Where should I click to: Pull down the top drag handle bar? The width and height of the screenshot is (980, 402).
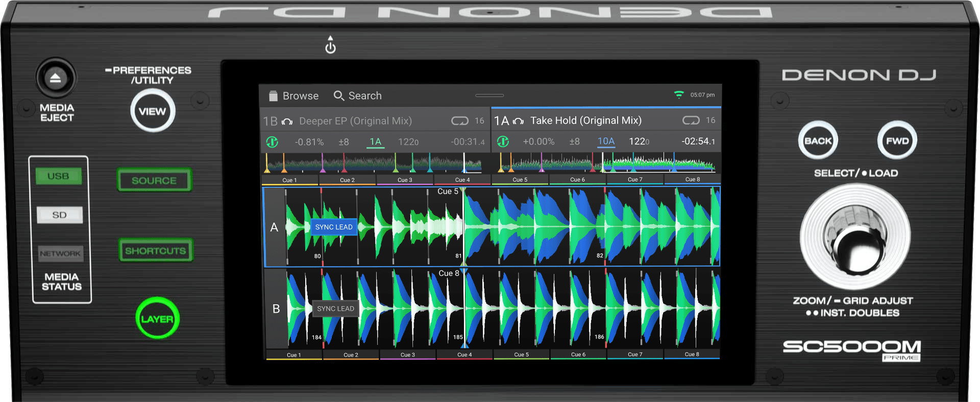point(489,96)
